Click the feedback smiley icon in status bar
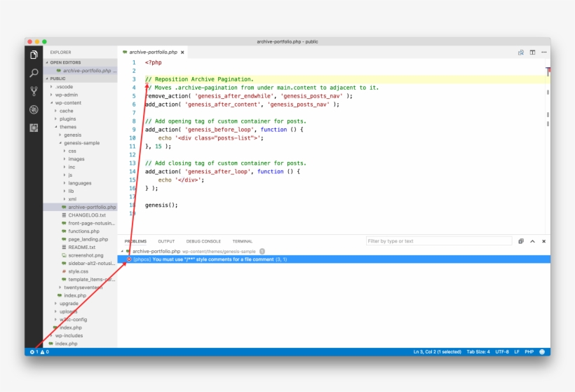This screenshot has height=392, width=575. [542, 351]
